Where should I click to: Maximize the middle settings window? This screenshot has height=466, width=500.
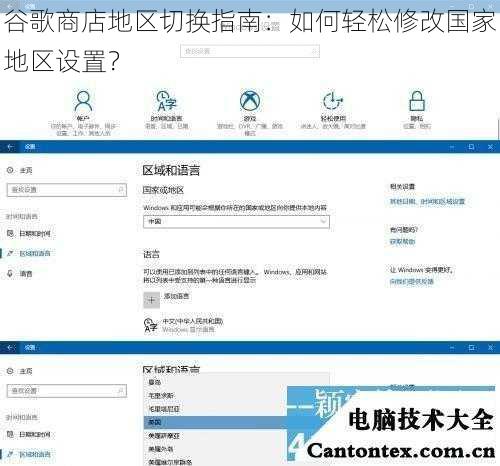471,147
